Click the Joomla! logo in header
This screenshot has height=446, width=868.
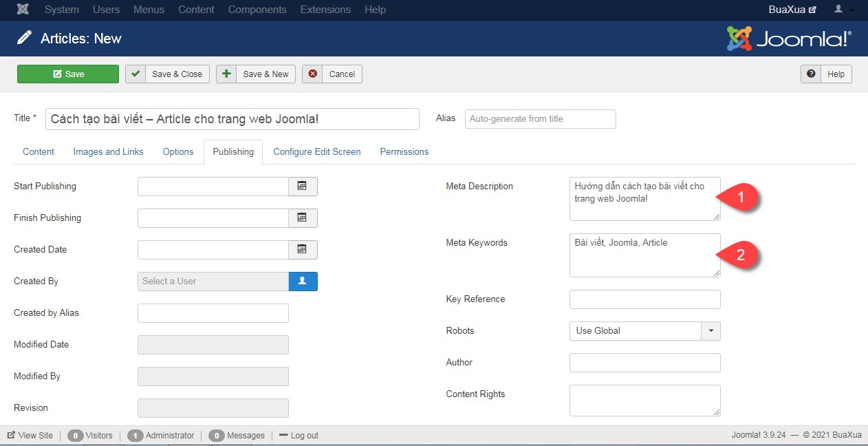pos(789,39)
